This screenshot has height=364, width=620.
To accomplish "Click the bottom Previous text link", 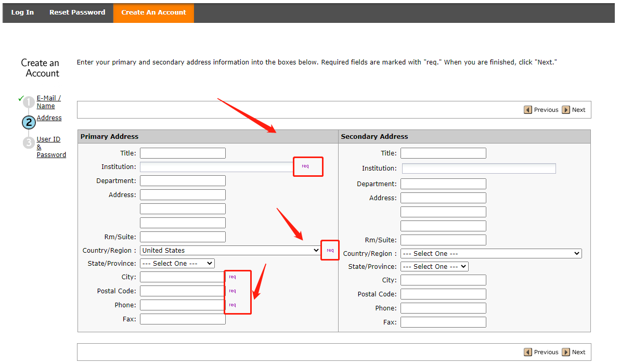I will coord(546,352).
